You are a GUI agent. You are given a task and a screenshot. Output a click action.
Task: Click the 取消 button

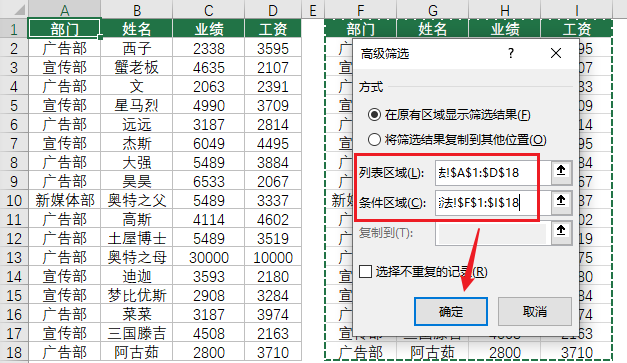point(535,311)
